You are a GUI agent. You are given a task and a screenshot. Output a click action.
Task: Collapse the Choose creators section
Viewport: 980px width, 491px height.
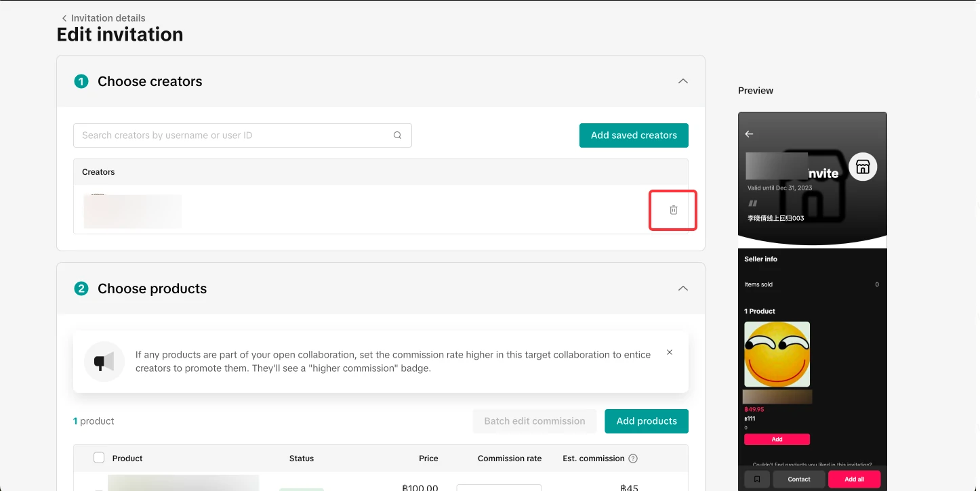click(x=682, y=81)
